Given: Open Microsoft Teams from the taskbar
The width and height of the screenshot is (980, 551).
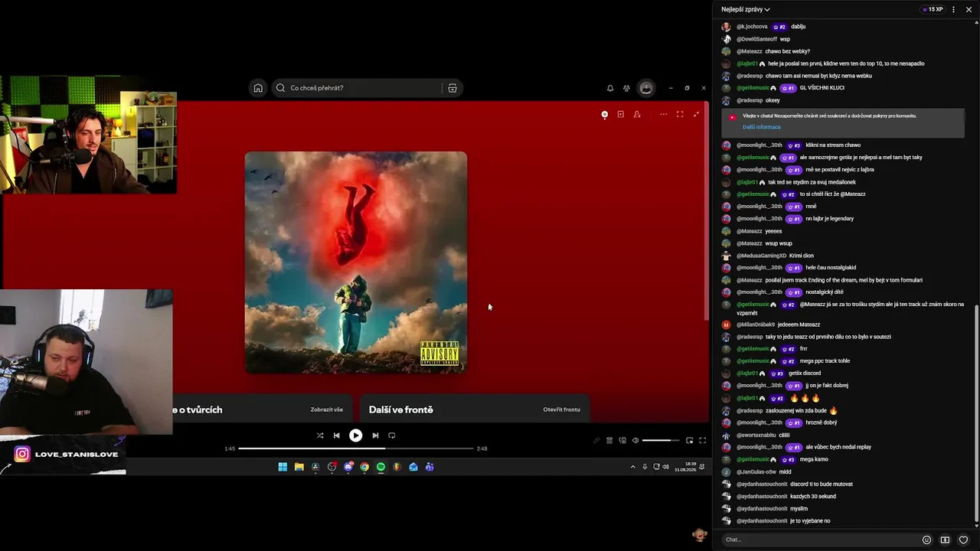Looking at the screenshot, I should [x=430, y=467].
